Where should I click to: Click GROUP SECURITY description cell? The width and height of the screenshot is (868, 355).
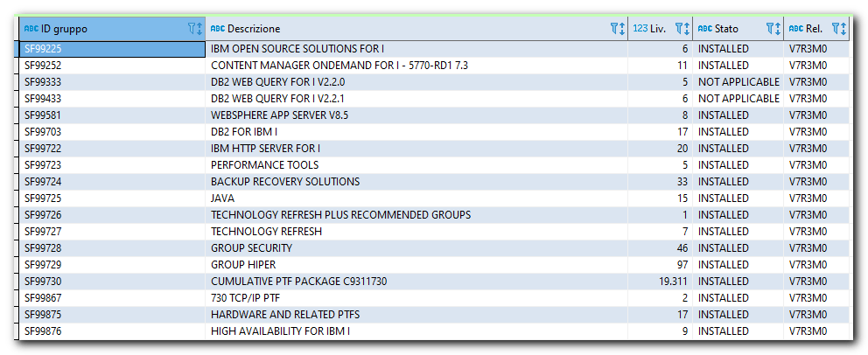coord(416,247)
